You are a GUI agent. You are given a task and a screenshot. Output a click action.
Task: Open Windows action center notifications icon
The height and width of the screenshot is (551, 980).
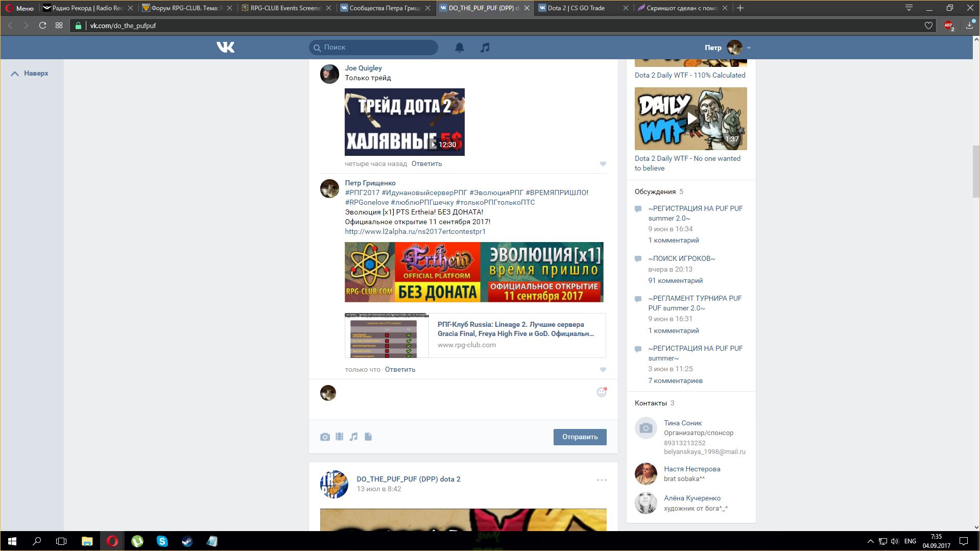(x=964, y=541)
